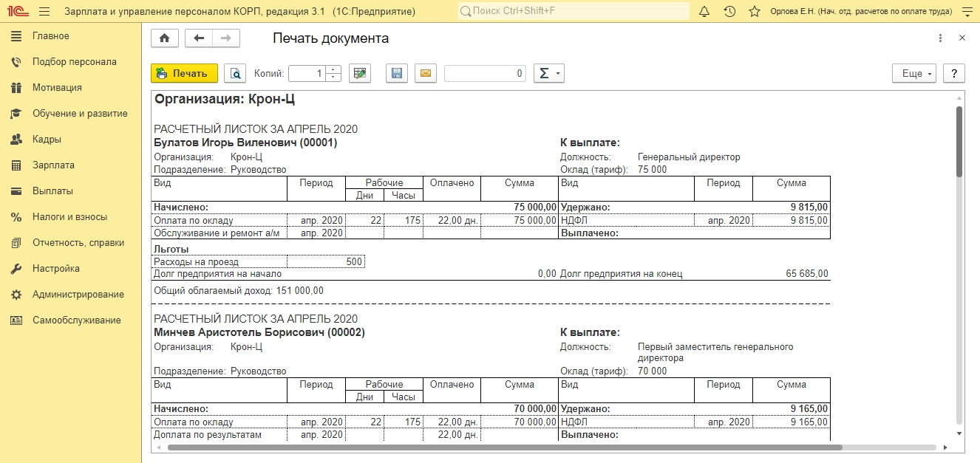Go to the home page icon
The height and width of the screenshot is (463, 980).
click(164, 38)
